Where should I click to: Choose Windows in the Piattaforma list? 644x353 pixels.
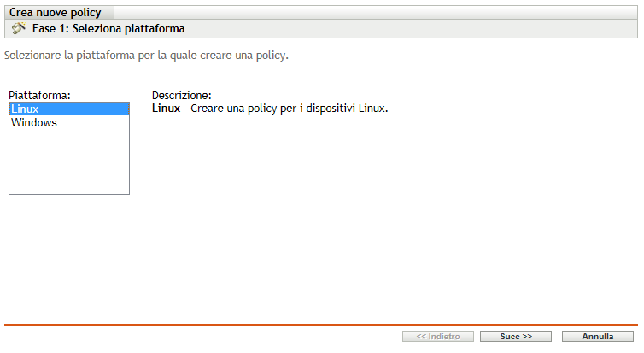(x=34, y=123)
